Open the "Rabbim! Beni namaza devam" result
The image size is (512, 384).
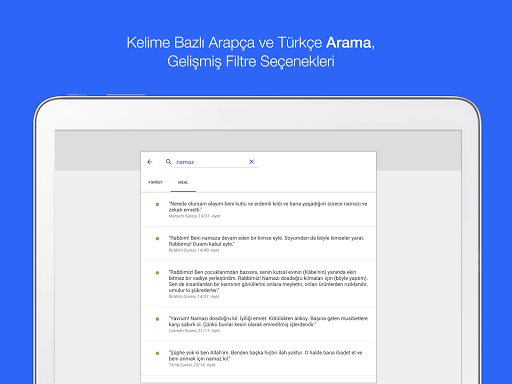(x=259, y=244)
